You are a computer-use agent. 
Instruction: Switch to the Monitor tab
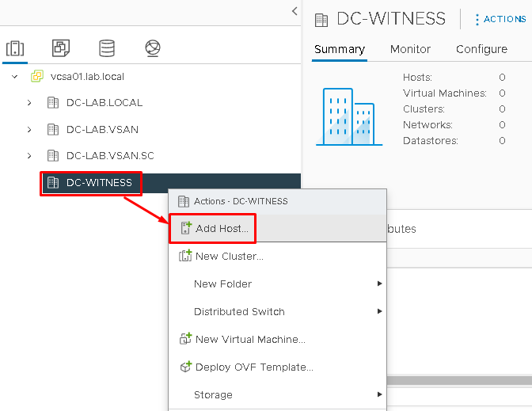point(410,49)
